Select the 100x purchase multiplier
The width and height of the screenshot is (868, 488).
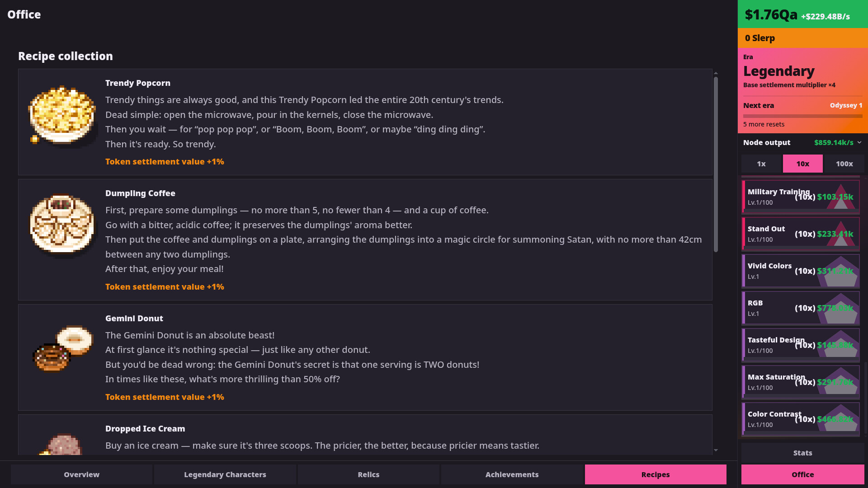click(x=844, y=164)
